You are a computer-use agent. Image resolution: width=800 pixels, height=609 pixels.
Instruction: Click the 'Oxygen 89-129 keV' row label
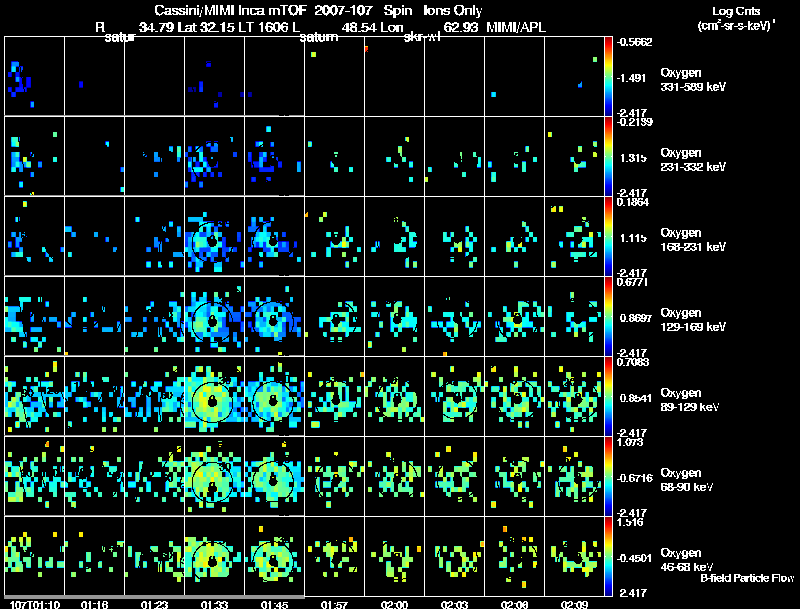coord(690,400)
